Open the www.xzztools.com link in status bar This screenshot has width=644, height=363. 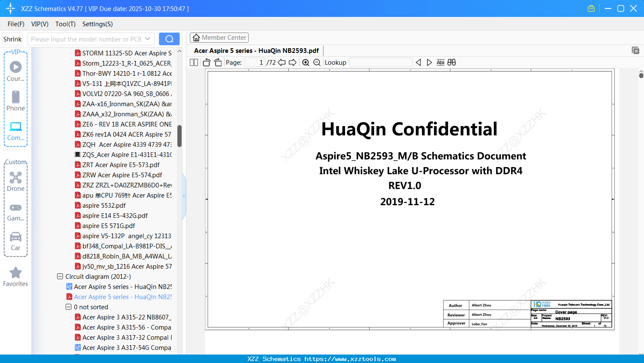pyautogui.click(x=350, y=359)
